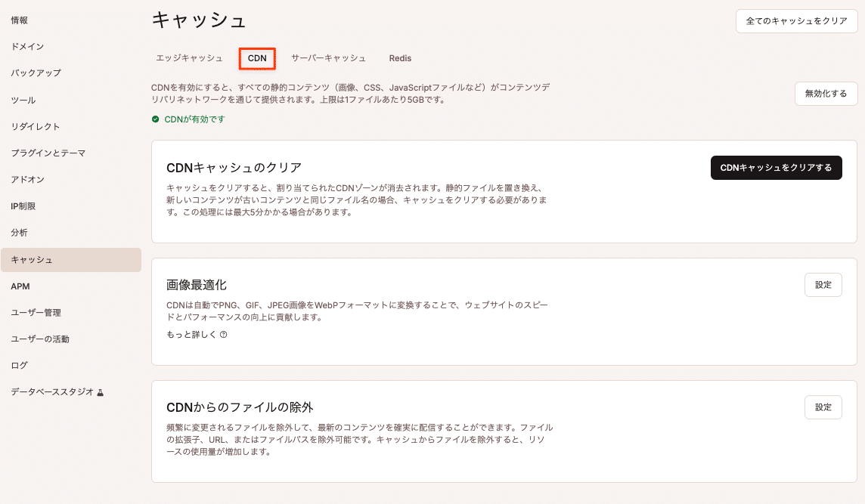Click the 全てのキャッシュをクリア button
Viewport: 865px width, 504px height.
[x=796, y=21]
